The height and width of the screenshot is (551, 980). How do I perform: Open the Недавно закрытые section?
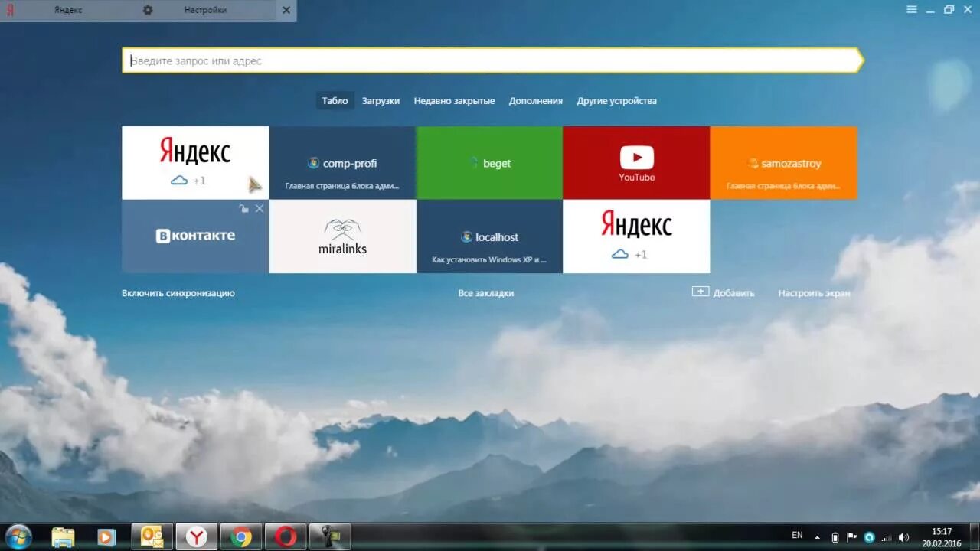pos(454,100)
